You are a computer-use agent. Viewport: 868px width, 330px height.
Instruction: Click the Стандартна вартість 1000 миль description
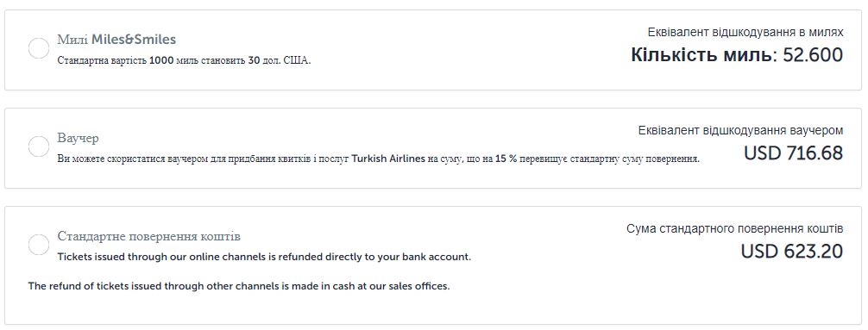pyautogui.click(x=185, y=61)
